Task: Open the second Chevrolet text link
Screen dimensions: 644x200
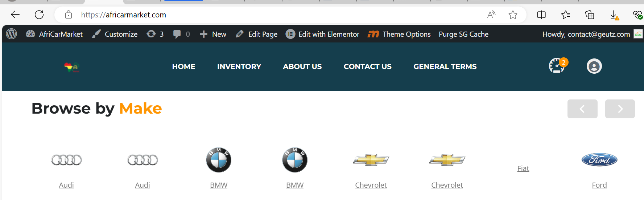Action: pyautogui.click(x=447, y=185)
